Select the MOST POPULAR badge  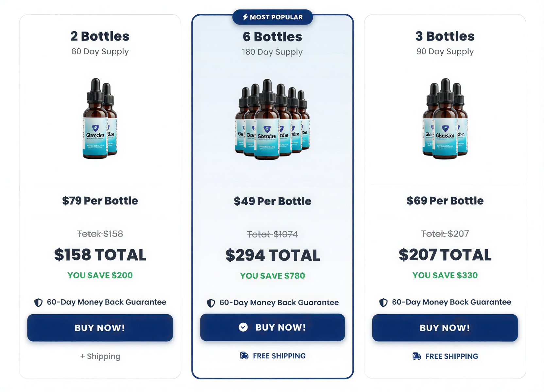coord(272,17)
